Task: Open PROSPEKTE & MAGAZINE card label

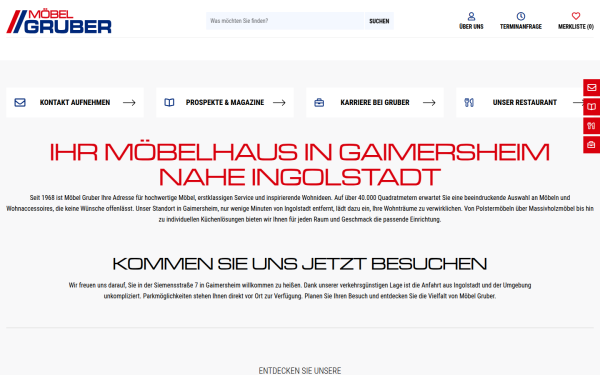Action: [225, 103]
